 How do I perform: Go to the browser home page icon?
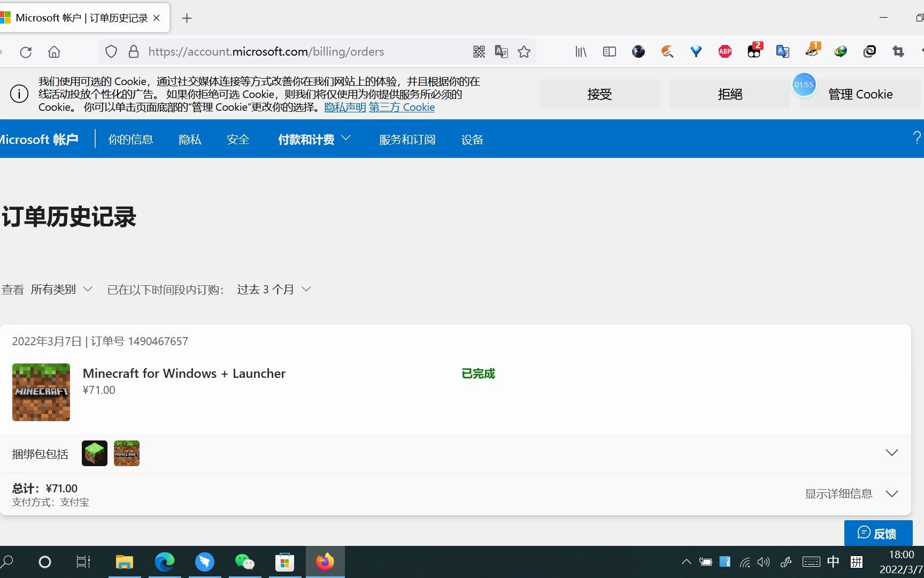[x=54, y=52]
